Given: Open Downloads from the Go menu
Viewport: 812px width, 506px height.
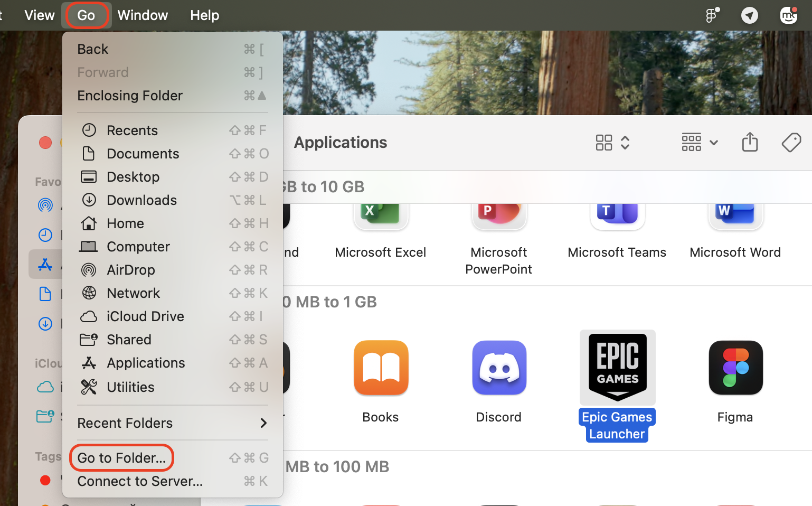Looking at the screenshot, I should point(141,200).
